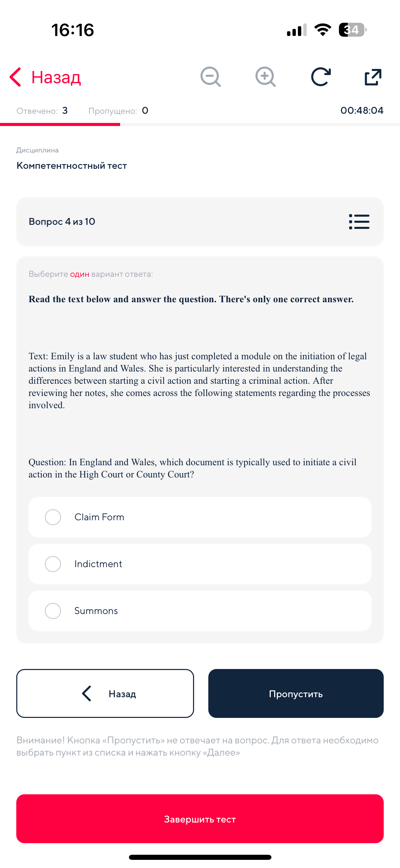This screenshot has height=868, width=400.
Task: Tap the Wi-Fi status icon
Action: (323, 30)
